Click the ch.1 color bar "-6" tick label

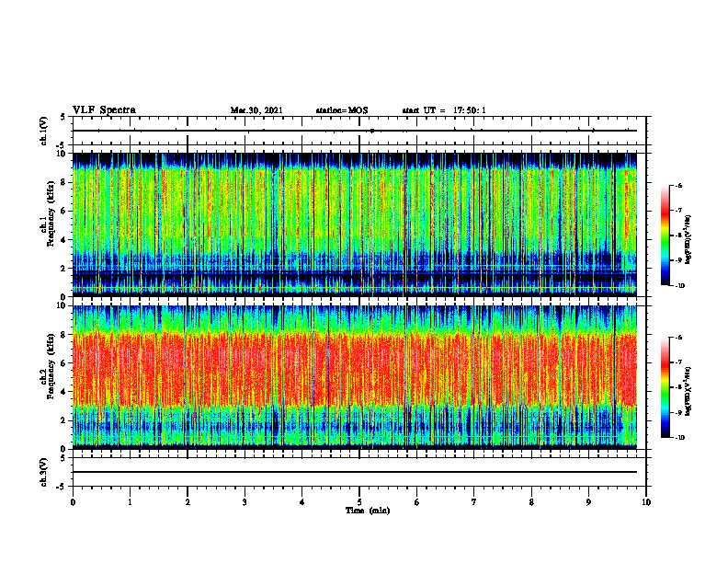(x=679, y=185)
